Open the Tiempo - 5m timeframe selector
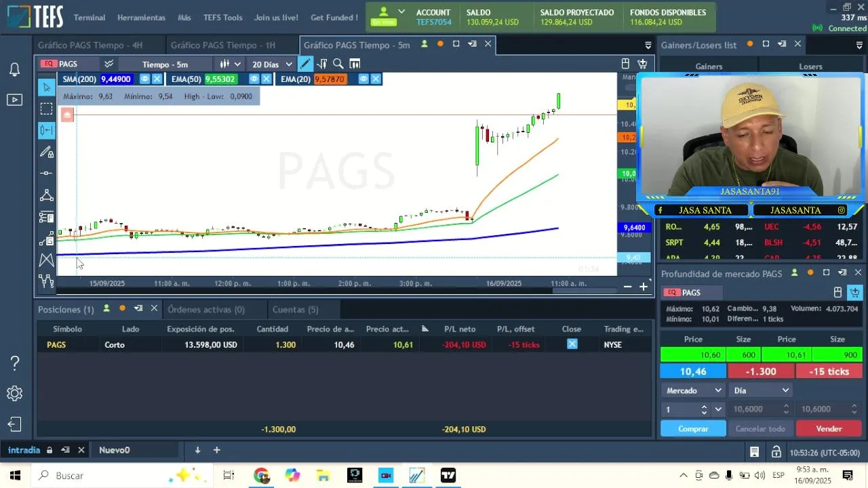Screen dimensions: 868x488 click(165, 64)
